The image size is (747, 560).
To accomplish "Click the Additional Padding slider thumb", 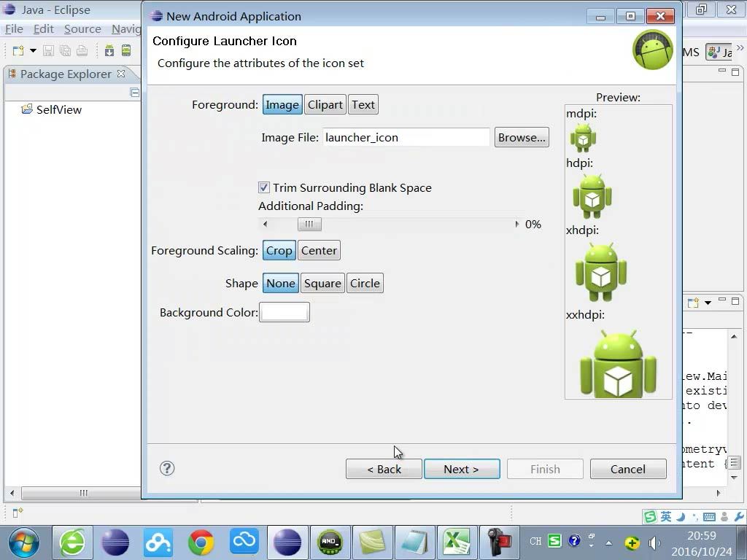I will (309, 224).
